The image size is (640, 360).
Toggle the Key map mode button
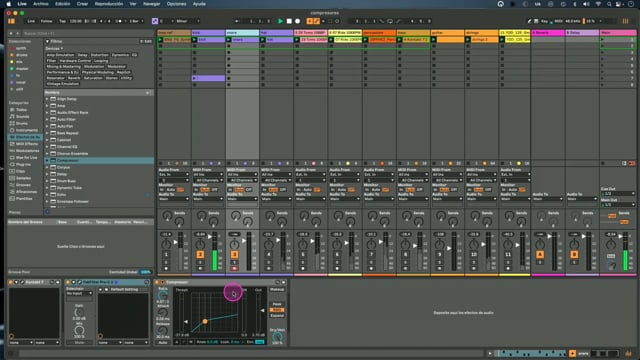click(544, 21)
